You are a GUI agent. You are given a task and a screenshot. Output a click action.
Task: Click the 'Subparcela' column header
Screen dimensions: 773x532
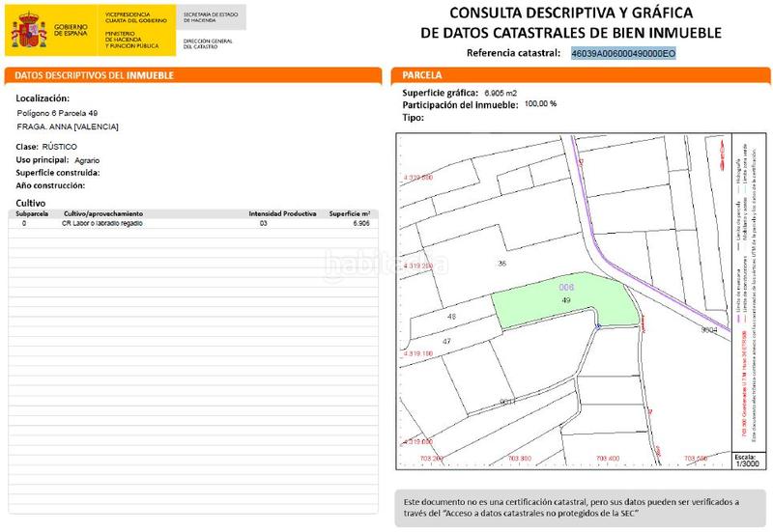point(32,213)
